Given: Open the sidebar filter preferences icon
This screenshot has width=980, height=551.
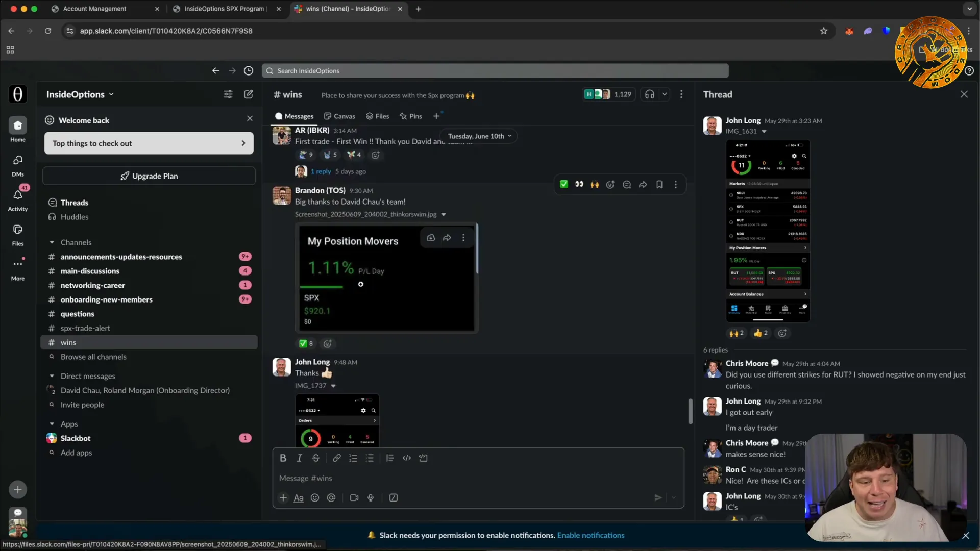Looking at the screenshot, I should tap(228, 94).
